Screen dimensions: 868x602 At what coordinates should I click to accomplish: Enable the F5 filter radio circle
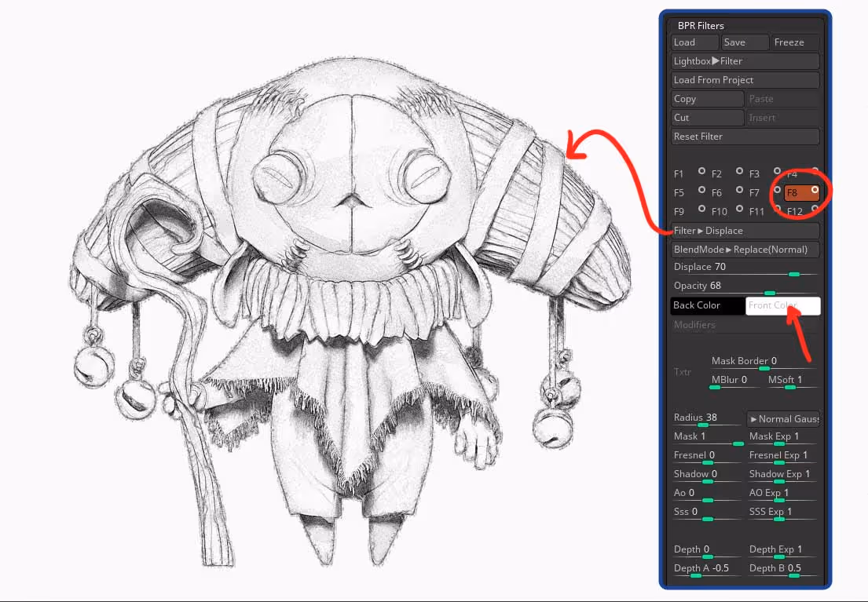coord(701,190)
